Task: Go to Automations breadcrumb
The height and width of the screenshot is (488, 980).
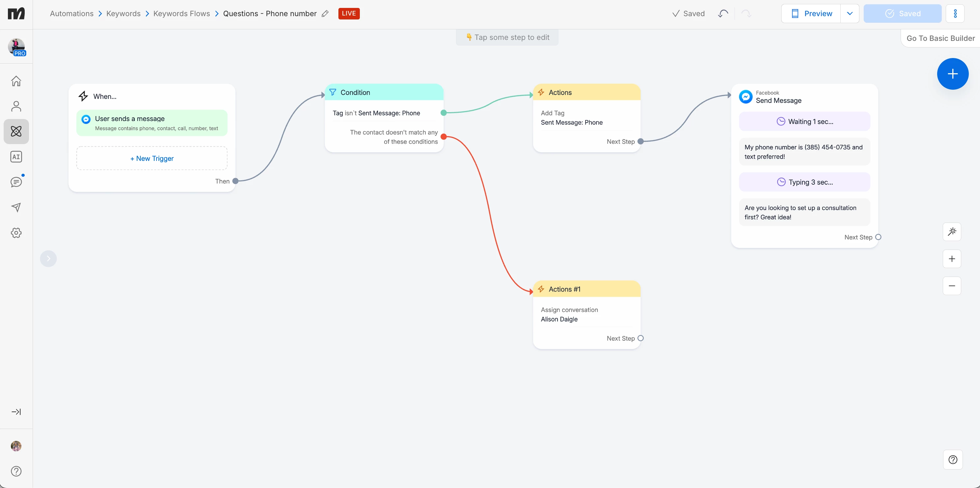Action: [72, 14]
